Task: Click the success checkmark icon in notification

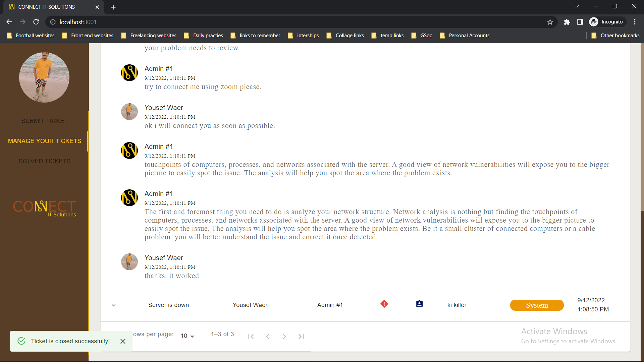Action: tap(22, 341)
